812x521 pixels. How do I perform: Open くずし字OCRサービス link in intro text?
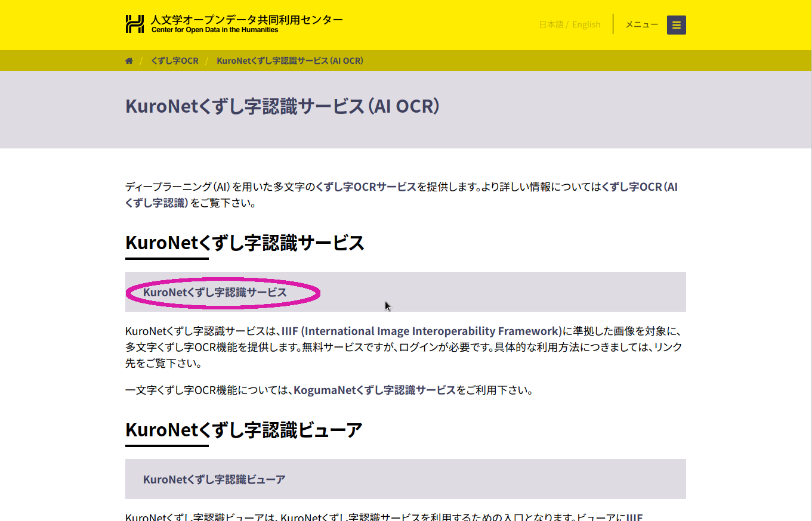click(x=365, y=187)
